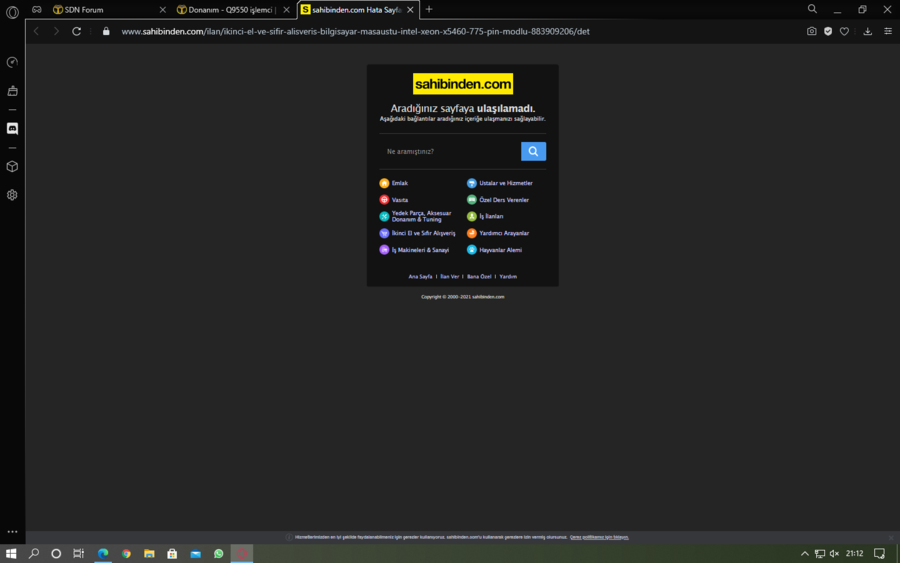The image size is (900, 563).
Task: Open the GX Cleaner icon in sidebar
Action: pos(12,91)
